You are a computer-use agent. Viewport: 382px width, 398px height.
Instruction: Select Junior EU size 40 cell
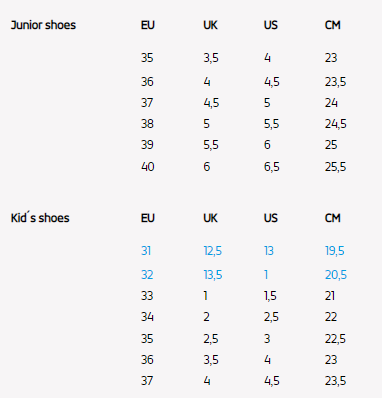coord(148,167)
